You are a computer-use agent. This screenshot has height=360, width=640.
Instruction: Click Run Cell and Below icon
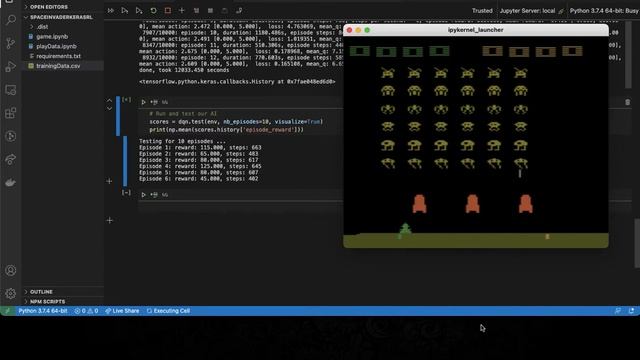pyautogui.click(x=139, y=11)
